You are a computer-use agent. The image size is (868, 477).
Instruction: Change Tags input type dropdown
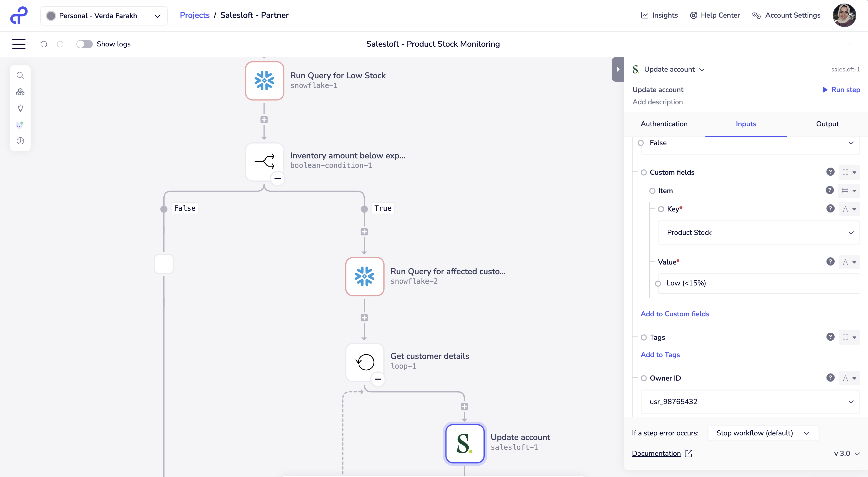849,337
